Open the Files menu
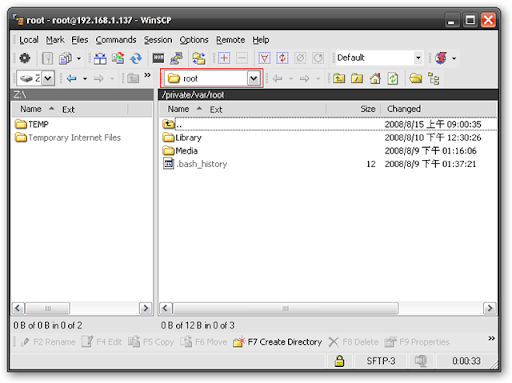This screenshot has width=512, height=383. point(80,40)
